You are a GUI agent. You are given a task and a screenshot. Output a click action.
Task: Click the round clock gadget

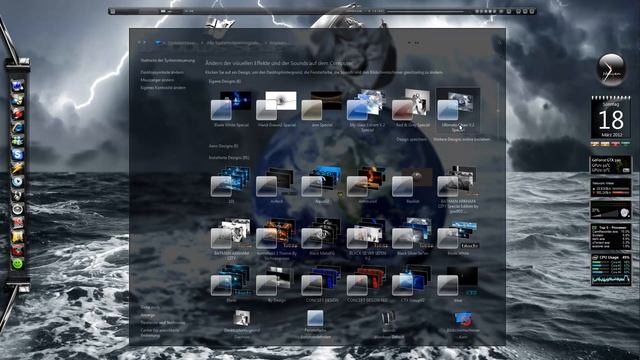pyautogui.click(x=611, y=70)
